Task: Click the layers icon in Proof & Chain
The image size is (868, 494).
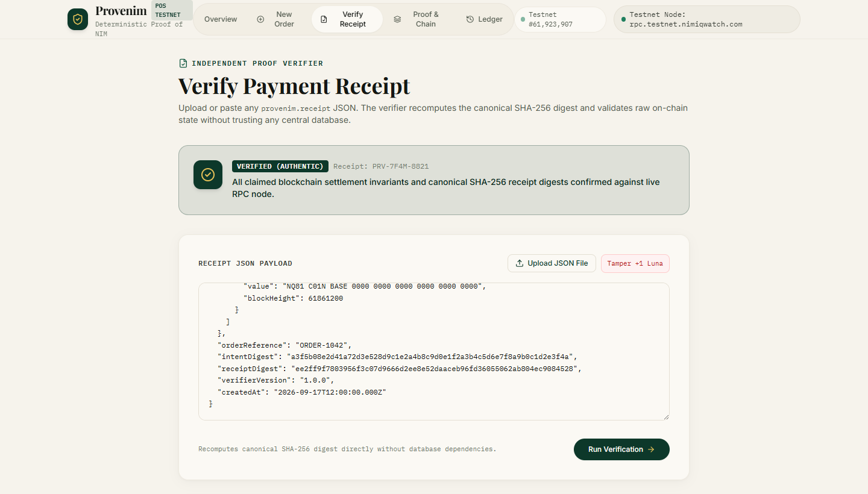Action: point(397,19)
